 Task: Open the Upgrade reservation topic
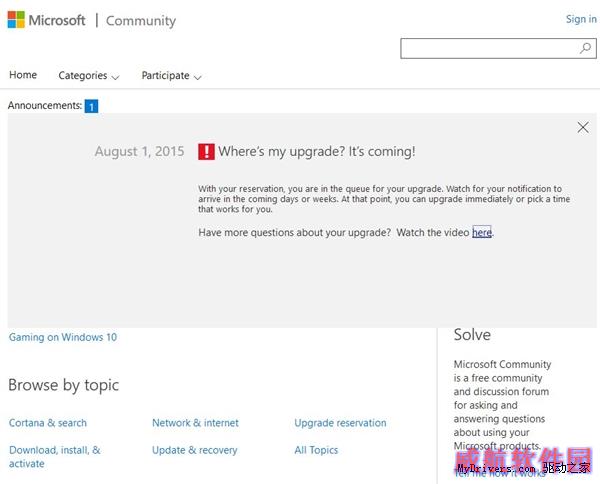pyautogui.click(x=340, y=423)
